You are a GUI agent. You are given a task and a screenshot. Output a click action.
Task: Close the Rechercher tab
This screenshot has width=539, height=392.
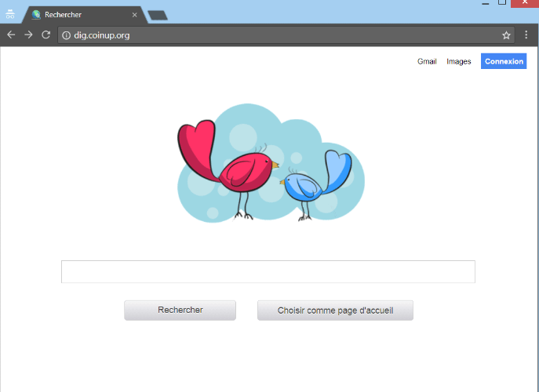coord(134,15)
